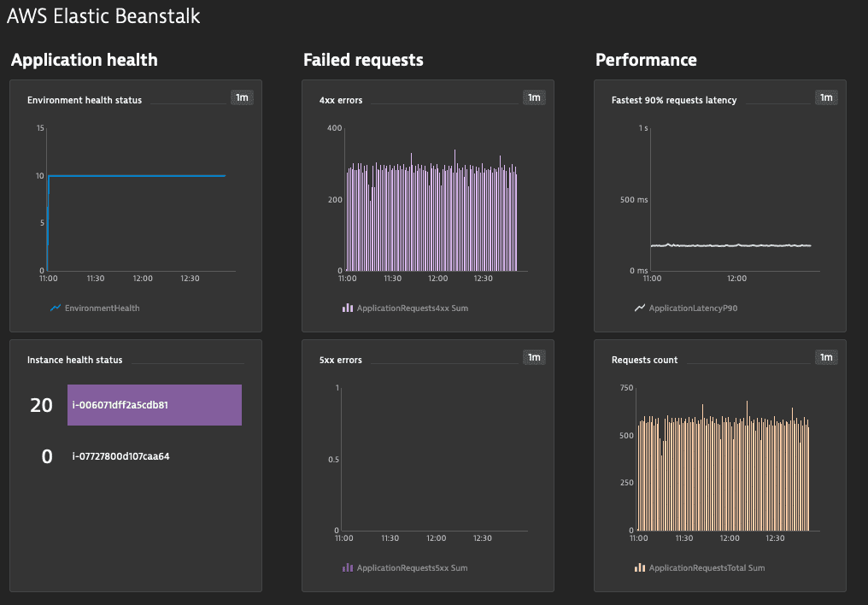Screen dimensions: 868x605
Task: Toggle ApplicationRequestsTotal Sum series off
Action: [707, 567]
